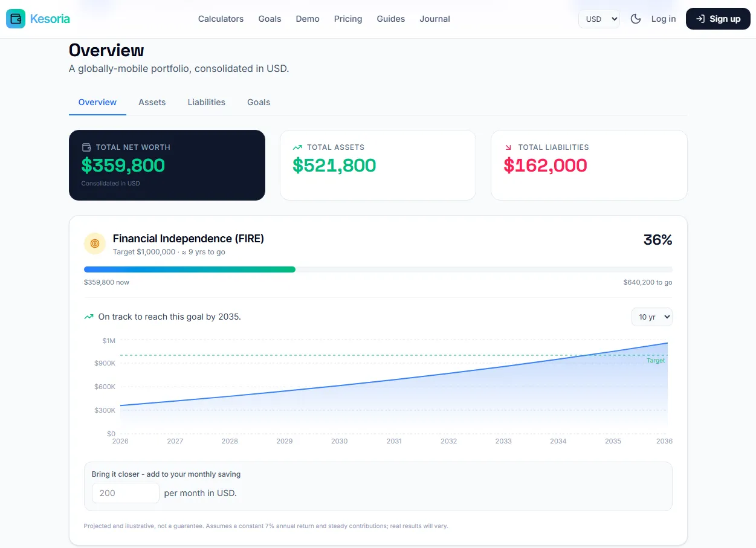Click the wallet icon beside Total Net Worth
Image resolution: width=756 pixels, height=548 pixels.
[x=86, y=147]
